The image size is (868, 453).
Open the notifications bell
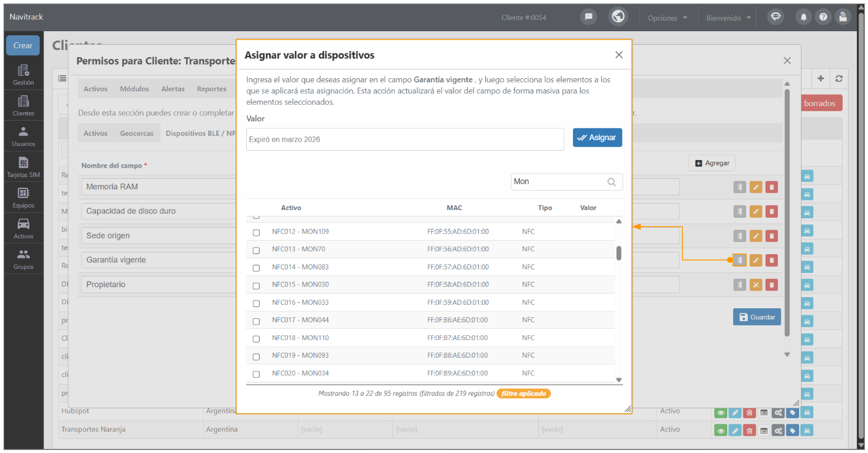tap(803, 17)
